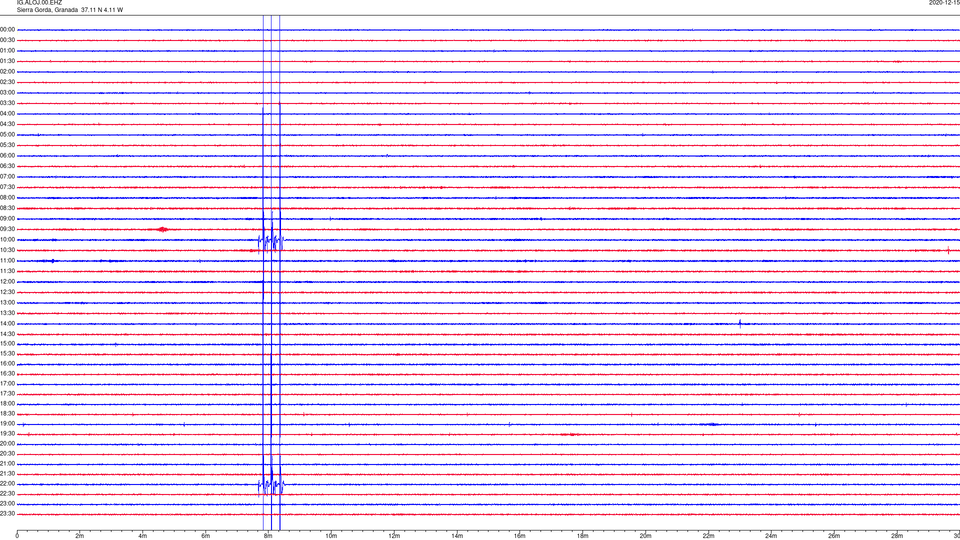The image size is (960, 540).
Task: Click the red burst on the 09:30 trace
Action: pos(162,230)
